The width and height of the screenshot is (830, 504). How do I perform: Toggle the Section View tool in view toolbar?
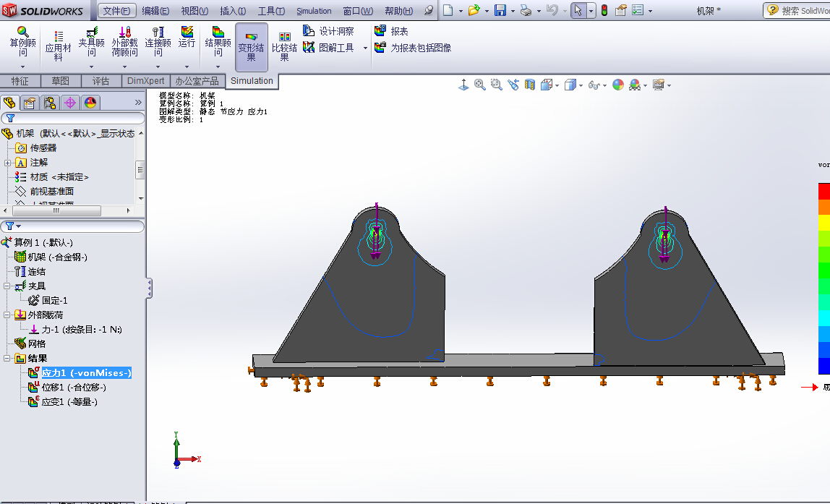[x=528, y=84]
